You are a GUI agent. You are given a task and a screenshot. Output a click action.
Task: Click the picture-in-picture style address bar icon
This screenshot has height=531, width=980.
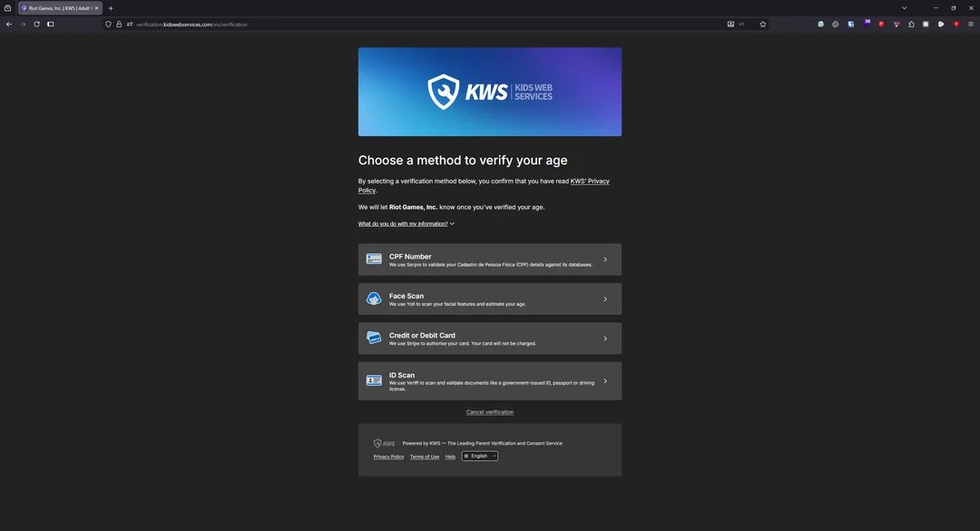click(x=730, y=25)
